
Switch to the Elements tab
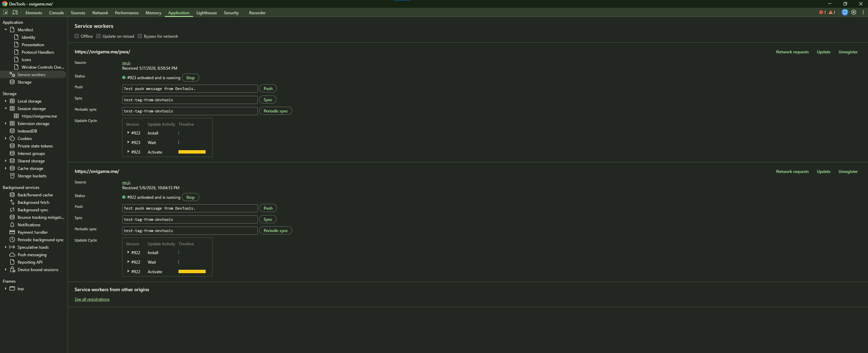tap(34, 13)
